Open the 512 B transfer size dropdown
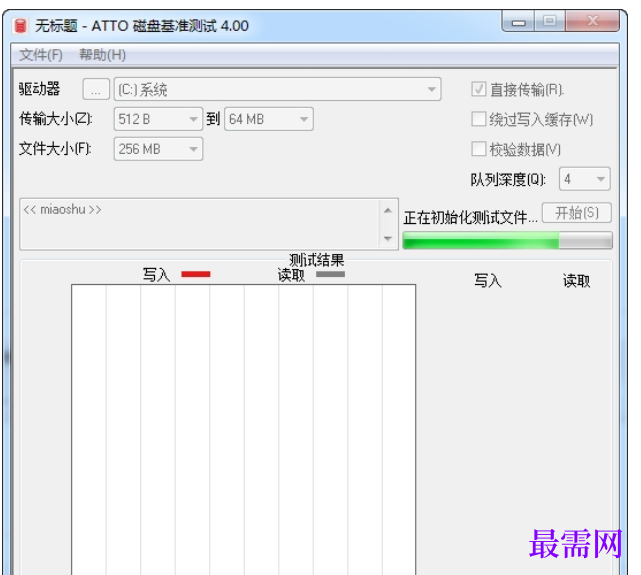Screen dimensions: 641x575 [158, 119]
